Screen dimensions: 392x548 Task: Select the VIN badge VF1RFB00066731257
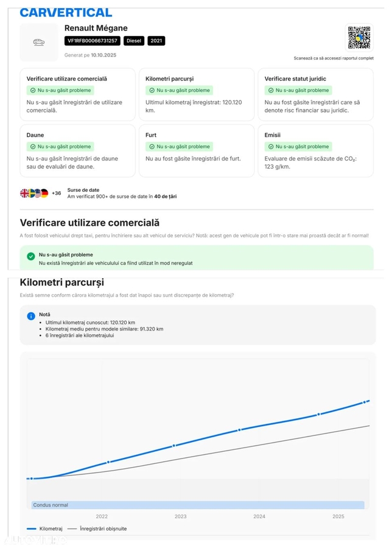(x=92, y=41)
